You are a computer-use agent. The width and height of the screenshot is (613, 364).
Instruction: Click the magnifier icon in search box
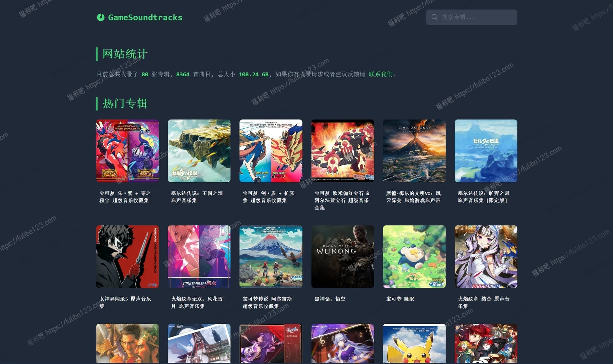click(435, 17)
